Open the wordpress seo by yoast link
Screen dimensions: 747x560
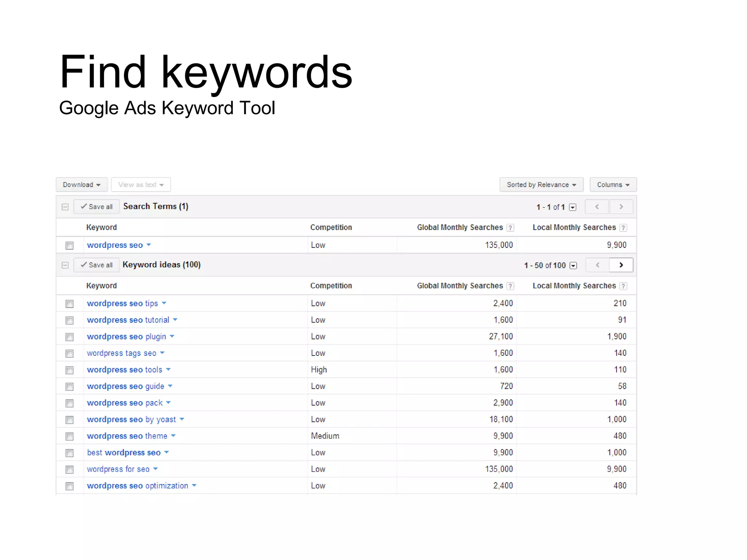pyautogui.click(x=131, y=419)
